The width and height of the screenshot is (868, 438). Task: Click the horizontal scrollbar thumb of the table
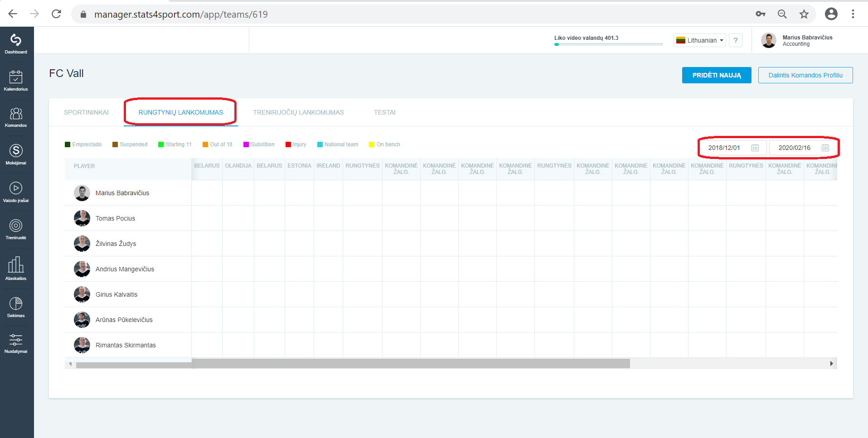click(353, 364)
